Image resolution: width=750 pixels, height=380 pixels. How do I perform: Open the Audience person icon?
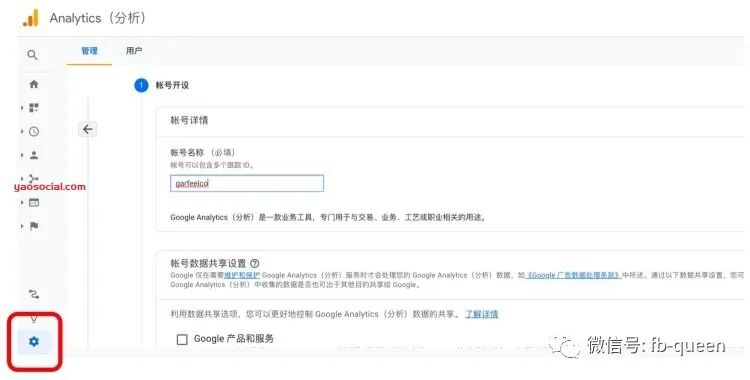[x=34, y=155]
